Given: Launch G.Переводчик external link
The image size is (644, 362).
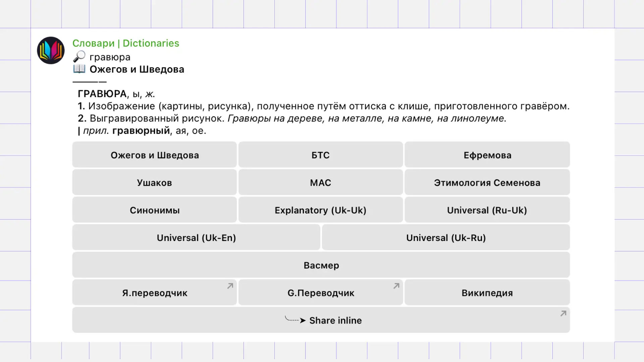Looking at the screenshot, I should 321,293.
